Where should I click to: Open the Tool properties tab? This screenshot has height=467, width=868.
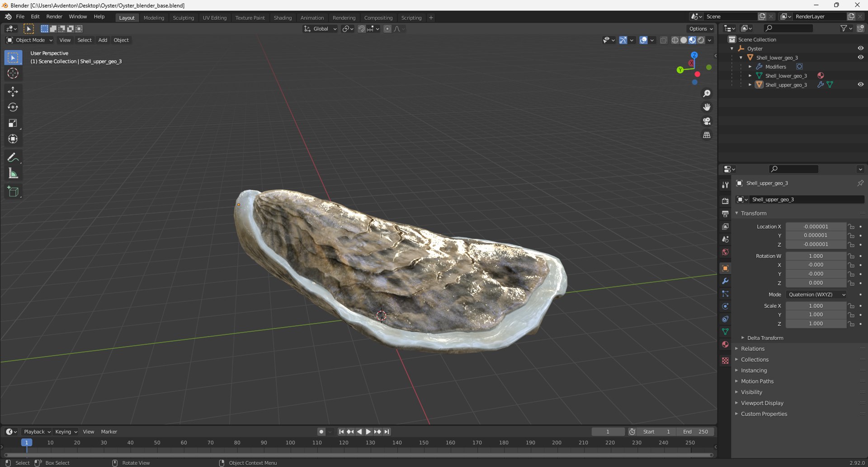pyautogui.click(x=725, y=185)
